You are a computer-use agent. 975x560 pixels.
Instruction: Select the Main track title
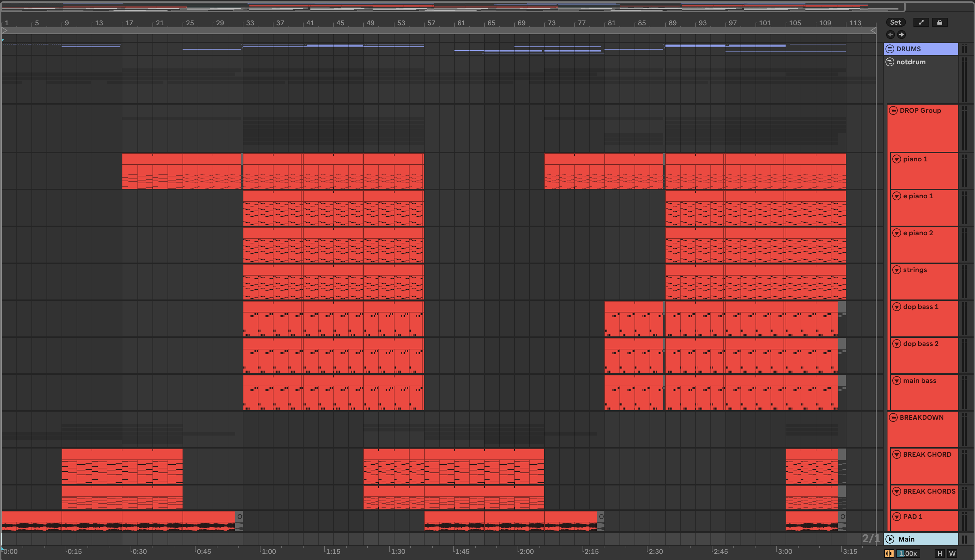pos(906,539)
